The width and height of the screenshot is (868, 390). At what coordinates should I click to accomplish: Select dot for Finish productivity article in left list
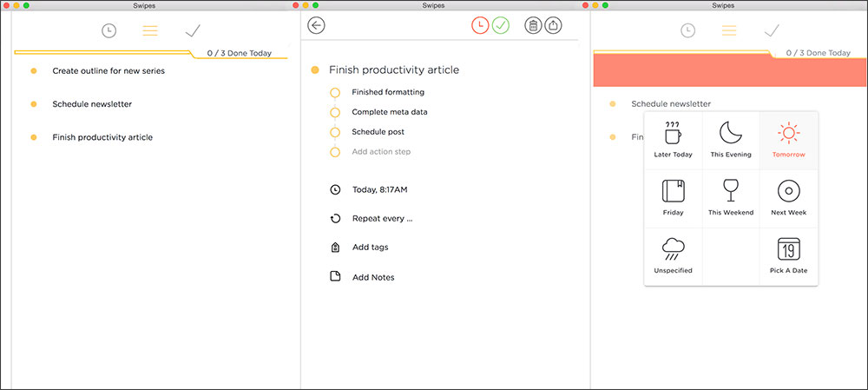(34, 137)
